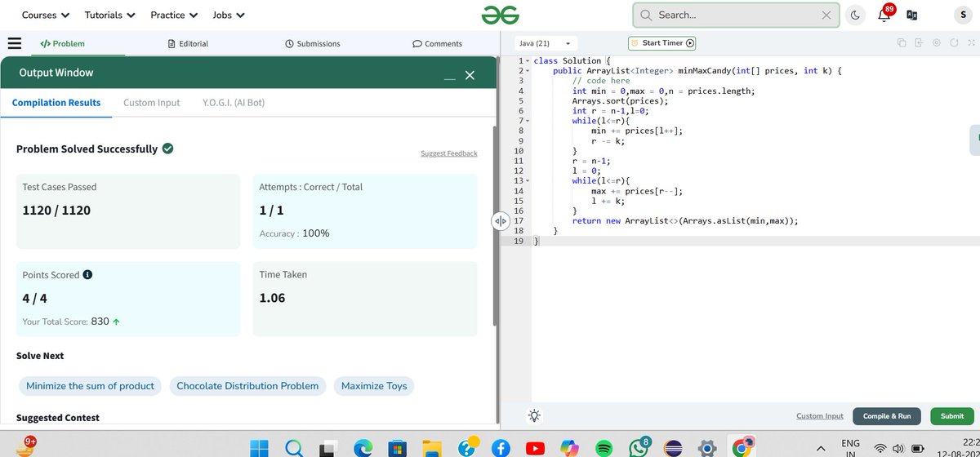Open Facebook from the taskbar
The width and height of the screenshot is (980, 457).
[x=501, y=447]
